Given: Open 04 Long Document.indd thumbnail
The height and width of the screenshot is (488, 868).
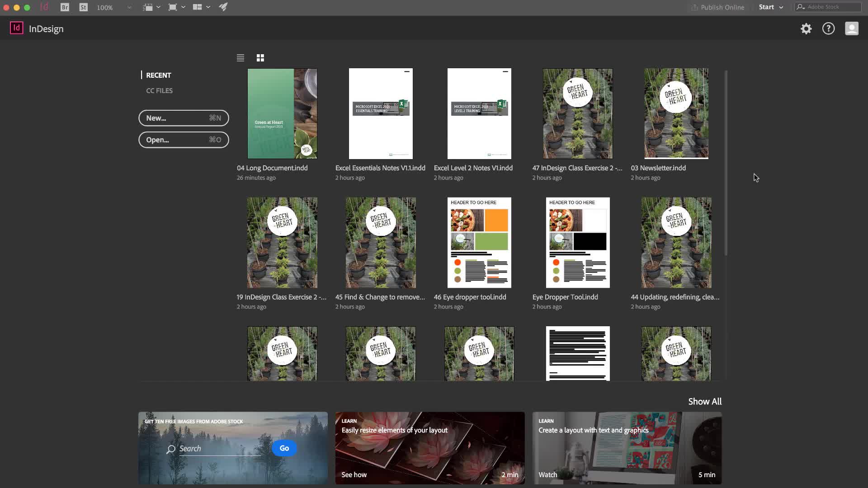Looking at the screenshot, I should 282,113.
